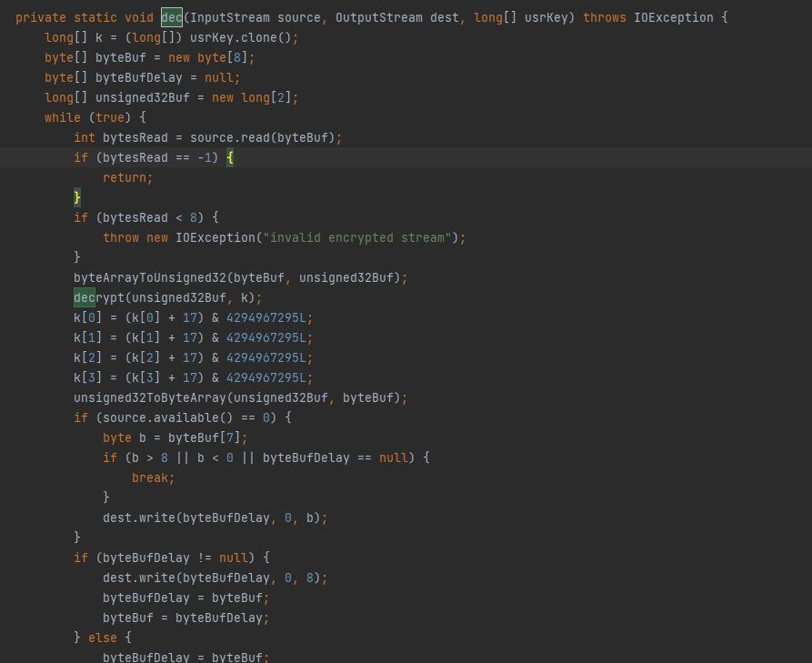Place cursor on the k[0] assignment line

(193, 317)
